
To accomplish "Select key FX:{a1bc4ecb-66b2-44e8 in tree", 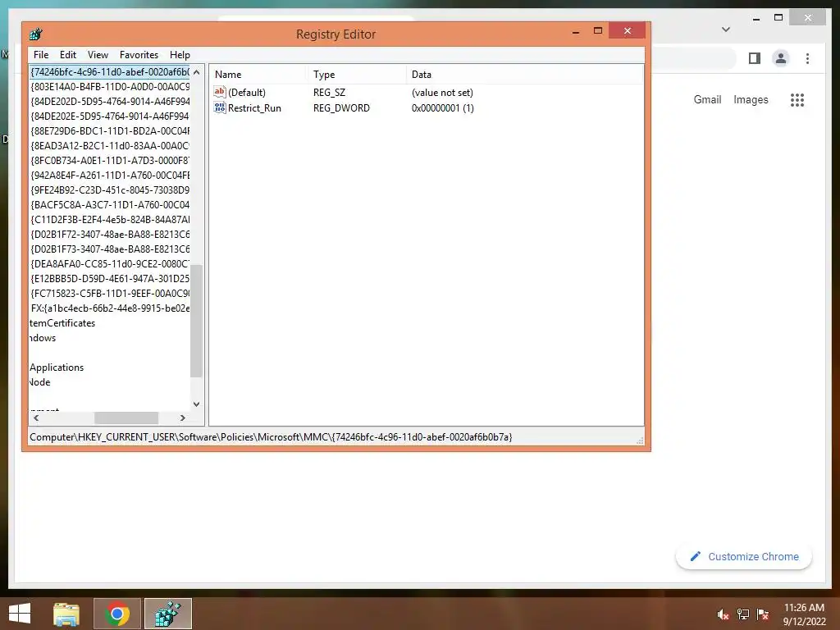I will coord(110,308).
